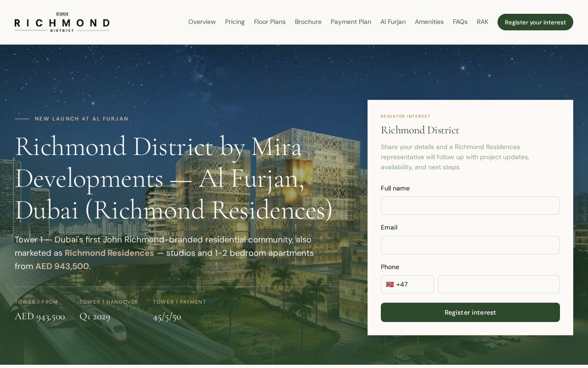
Task: Click the highlighted Richmond Residences text
Action: click(x=109, y=253)
